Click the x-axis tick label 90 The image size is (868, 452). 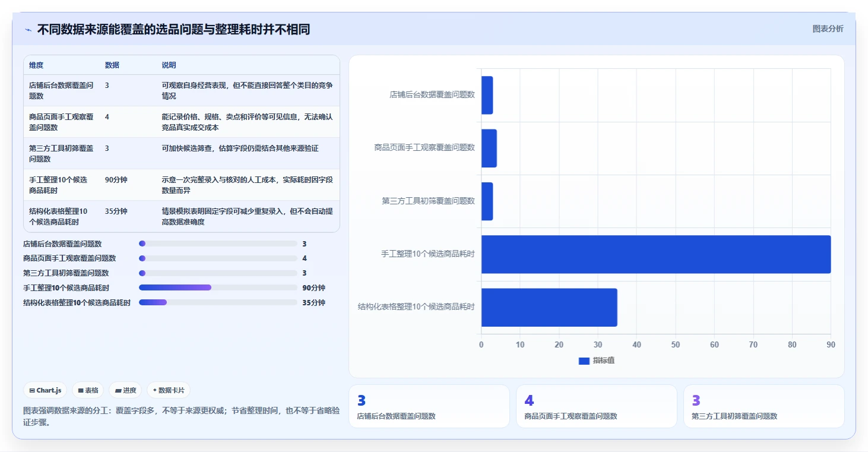[x=831, y=345]
